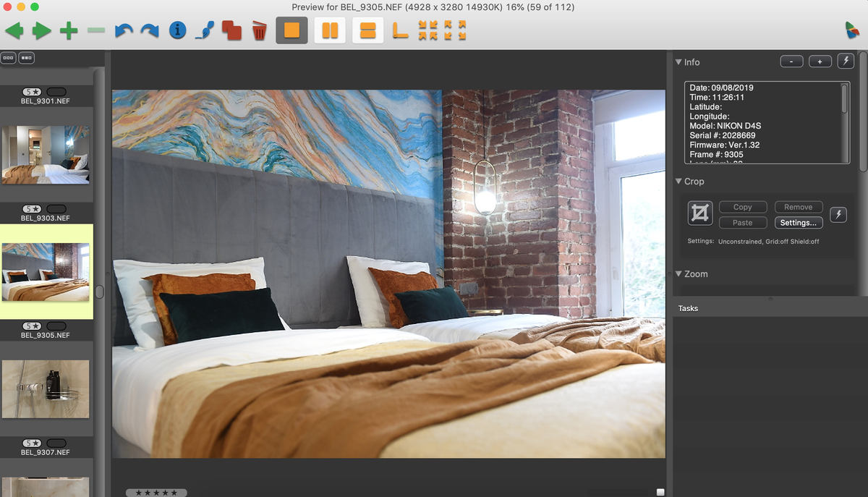Viewport: 868px width, 497px height.
Task: Select thumbnail above BEL_9303.NEF label
Action: coord(46,155)
